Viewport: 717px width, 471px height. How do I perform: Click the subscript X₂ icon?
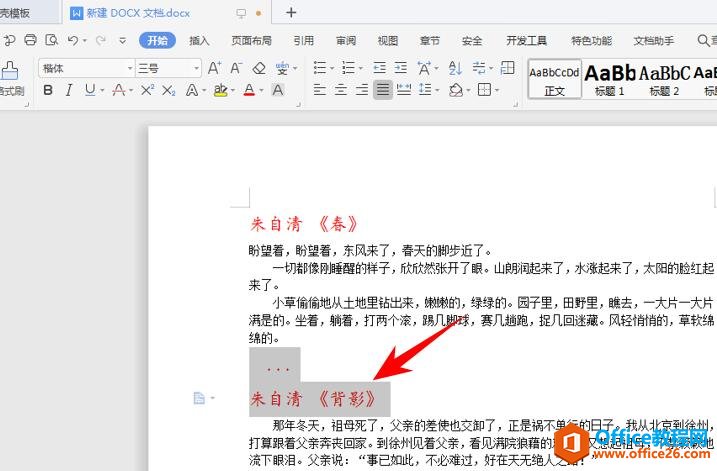coord(169,91)
